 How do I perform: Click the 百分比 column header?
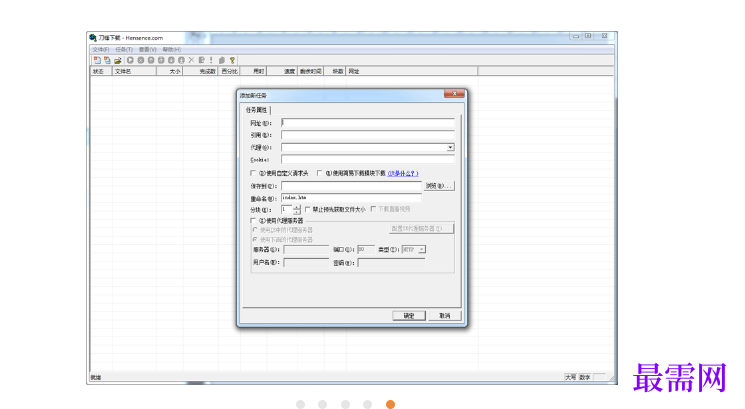coord(229,71)
